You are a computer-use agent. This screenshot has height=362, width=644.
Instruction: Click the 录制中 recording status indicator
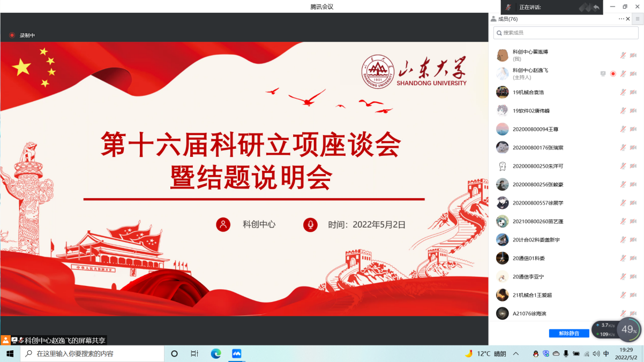[22, 35]
